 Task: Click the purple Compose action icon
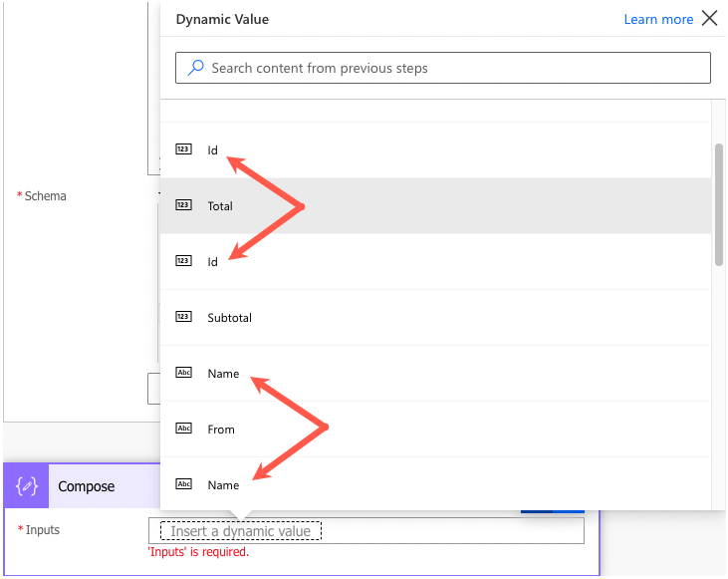tap(27, 486)
